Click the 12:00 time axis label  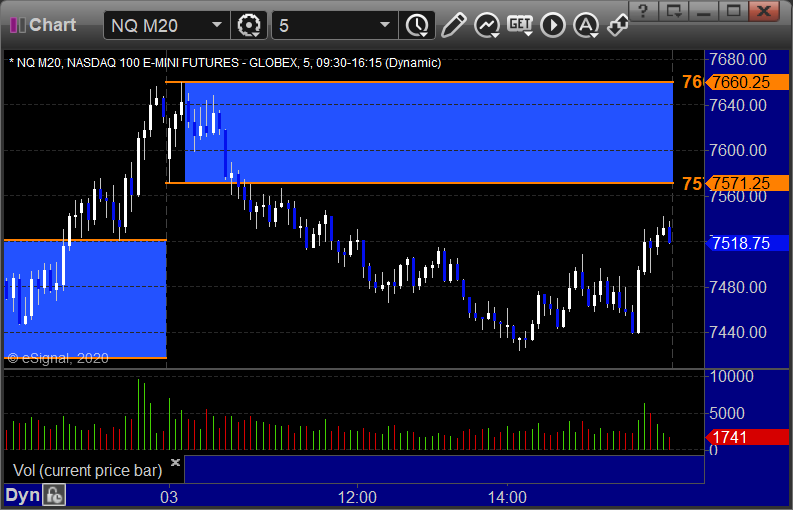click(357, 497)
